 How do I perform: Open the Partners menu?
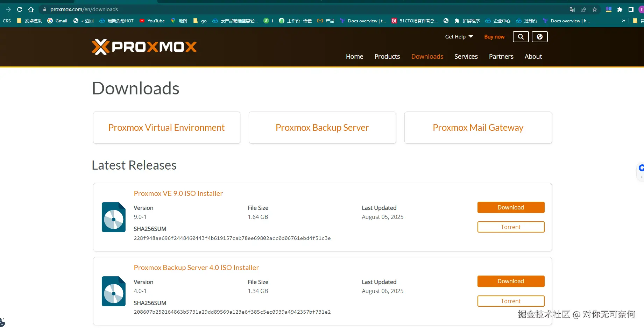501,57
